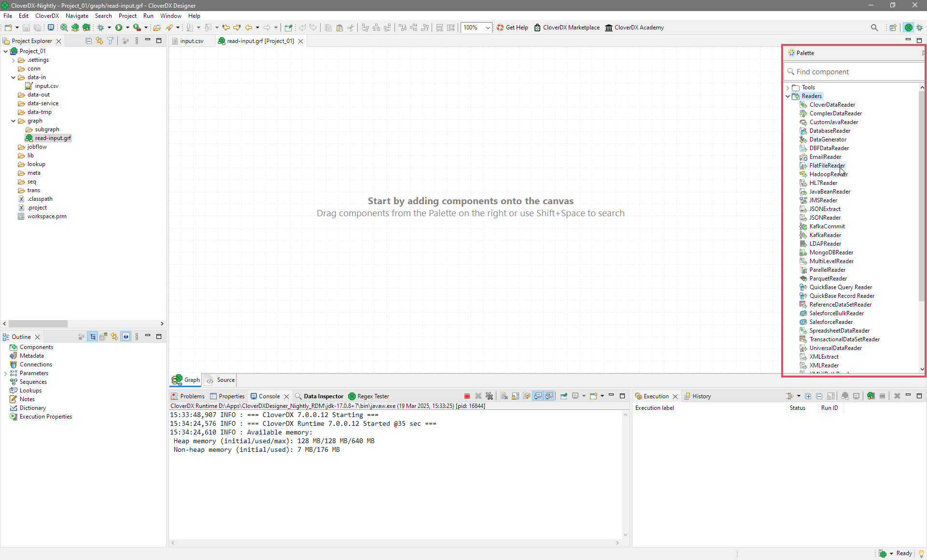Image resolution: width=927 pixels, height=560 pixels.
Task: Open the CloverDX menu
Action: (x=47, y=16)
